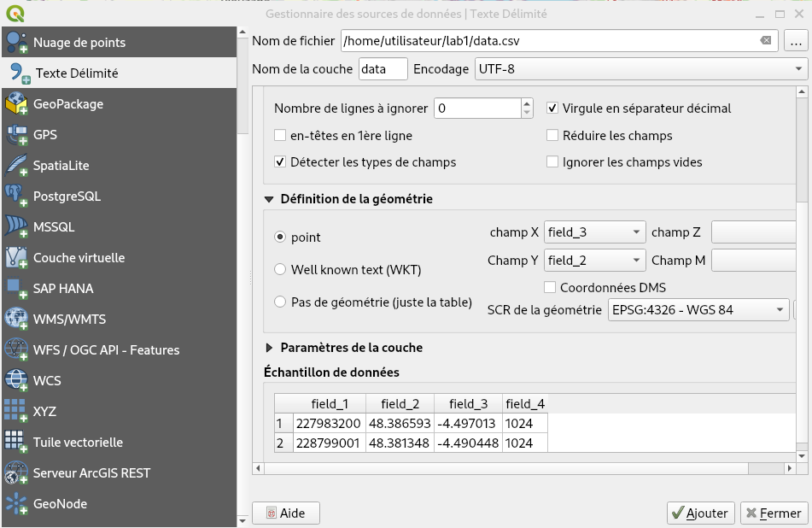
Task: Open the WMS/WMTS globe icon
Action: [x=16, y=320]
